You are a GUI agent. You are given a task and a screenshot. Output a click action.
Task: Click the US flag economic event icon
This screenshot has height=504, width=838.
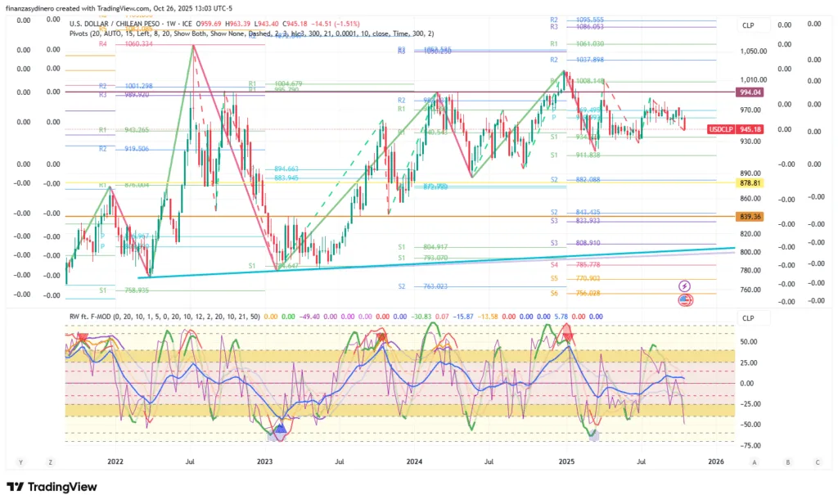tap(685, 300)
